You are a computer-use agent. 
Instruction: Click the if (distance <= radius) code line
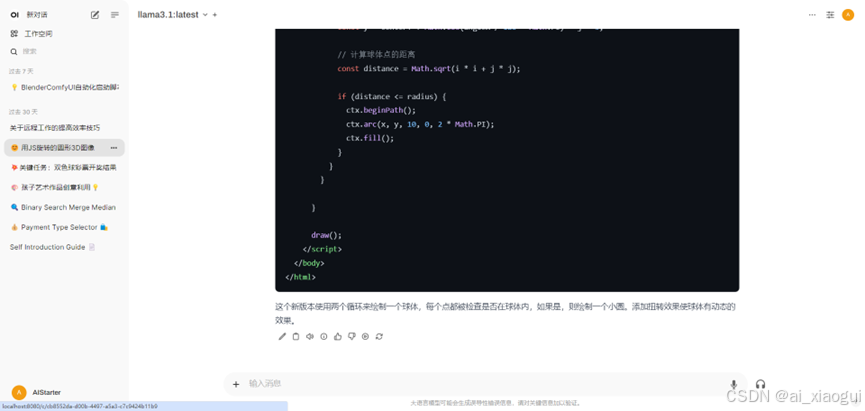pos(392,97)
